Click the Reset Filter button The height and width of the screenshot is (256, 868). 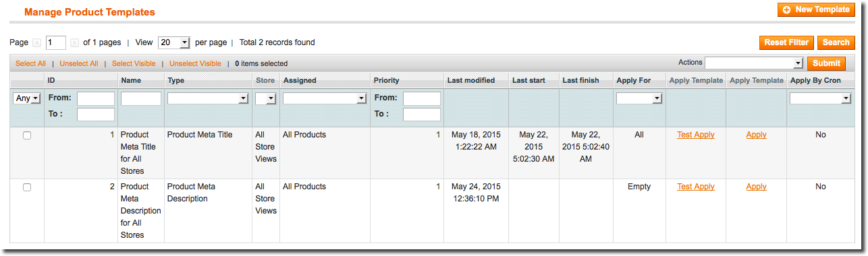click(786, 42)
